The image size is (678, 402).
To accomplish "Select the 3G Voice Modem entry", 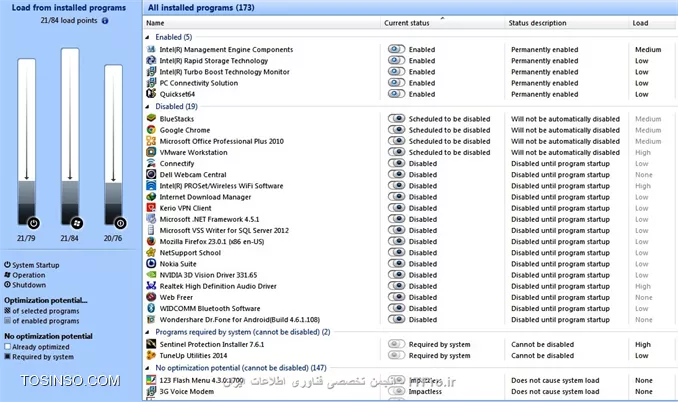I will point(187,392).
